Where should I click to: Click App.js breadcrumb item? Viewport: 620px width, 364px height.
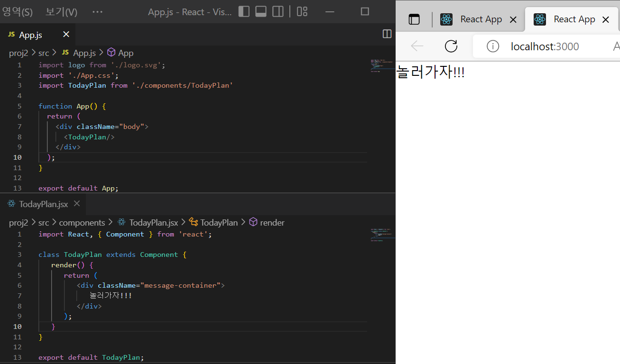(84, 53)
